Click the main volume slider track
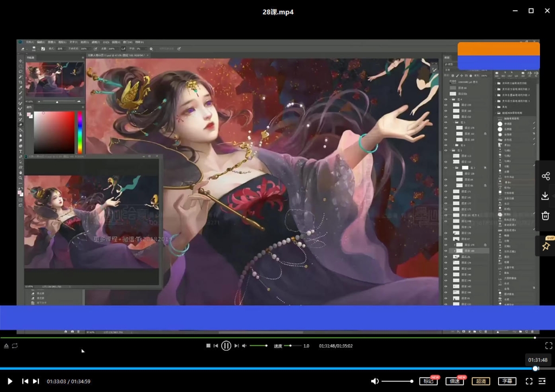 coord(397,381)
